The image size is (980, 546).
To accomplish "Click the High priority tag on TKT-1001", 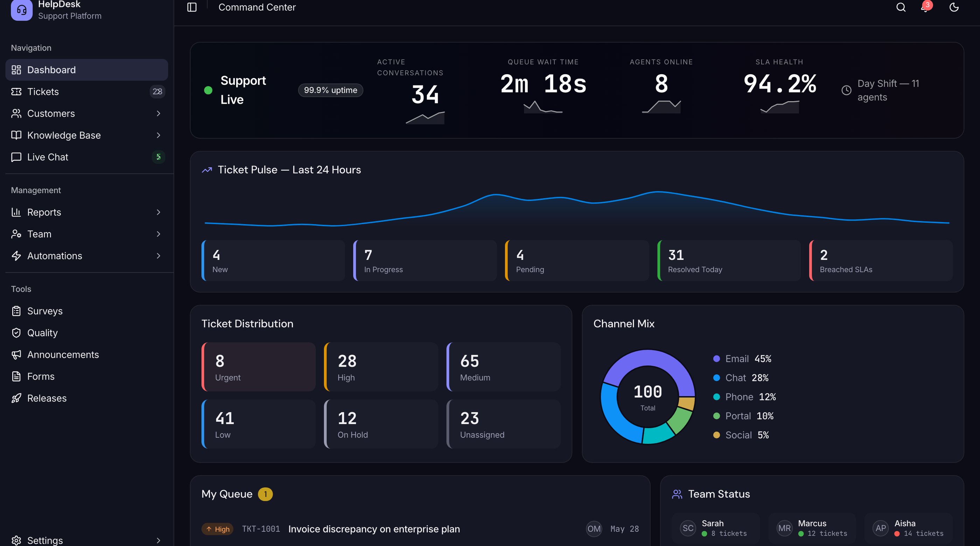I will 217,529.
